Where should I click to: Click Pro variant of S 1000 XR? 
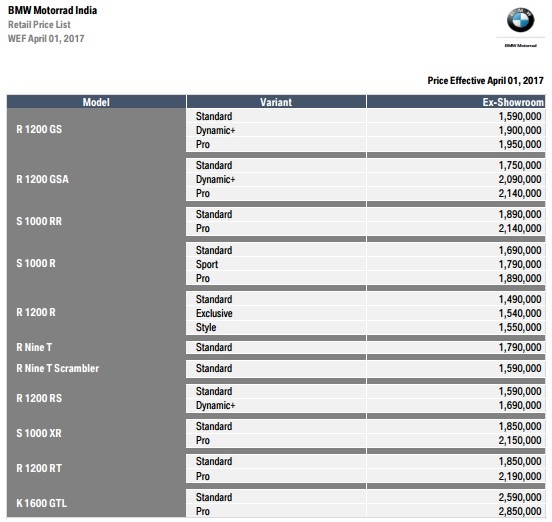pos(203,440)
